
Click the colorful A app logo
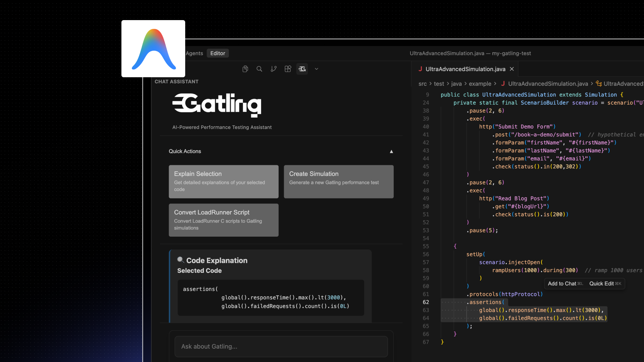tap(153, 49)
